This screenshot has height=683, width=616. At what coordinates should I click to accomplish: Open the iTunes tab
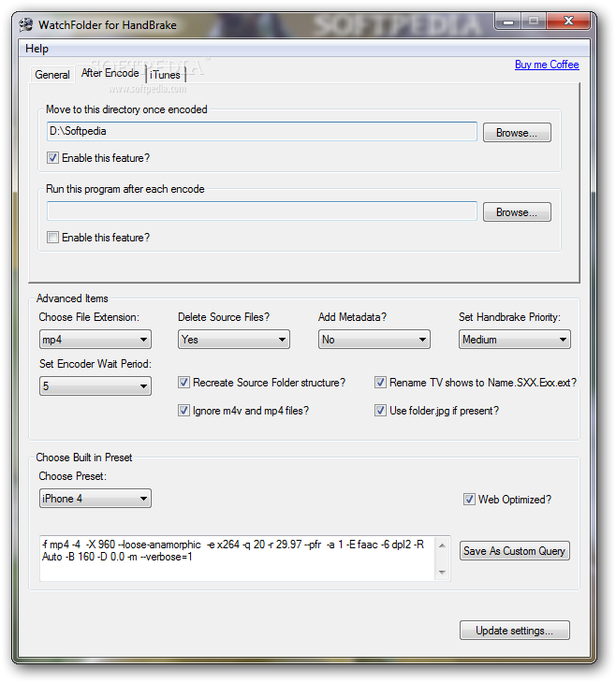(165, 75)
